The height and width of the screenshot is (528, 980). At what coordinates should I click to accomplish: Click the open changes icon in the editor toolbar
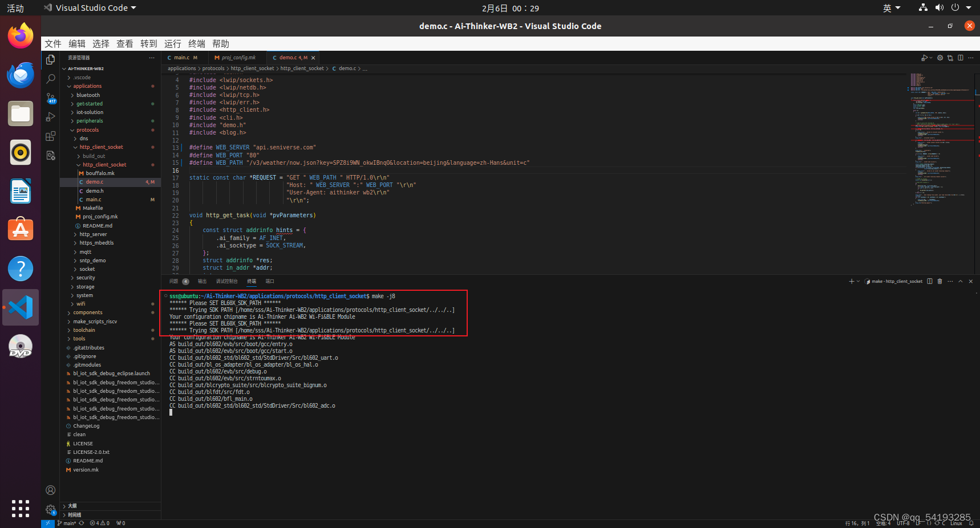click(950, 58)
